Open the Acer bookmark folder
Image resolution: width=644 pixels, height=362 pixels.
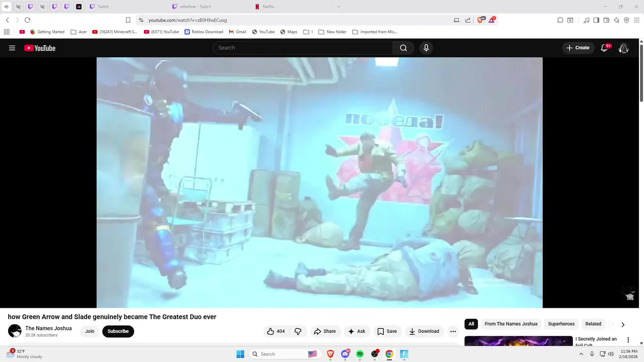(78, 32)
